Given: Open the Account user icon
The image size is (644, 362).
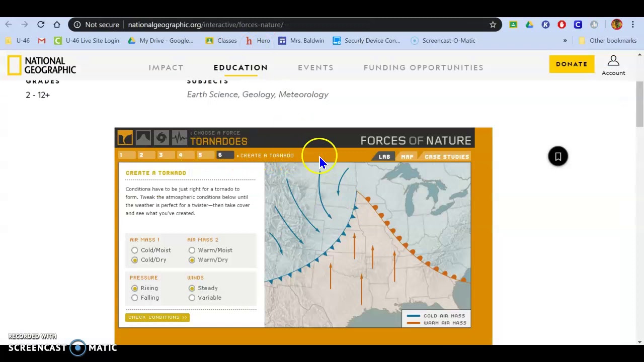Looking at the screenshot, I should click(x=613, y=61).
